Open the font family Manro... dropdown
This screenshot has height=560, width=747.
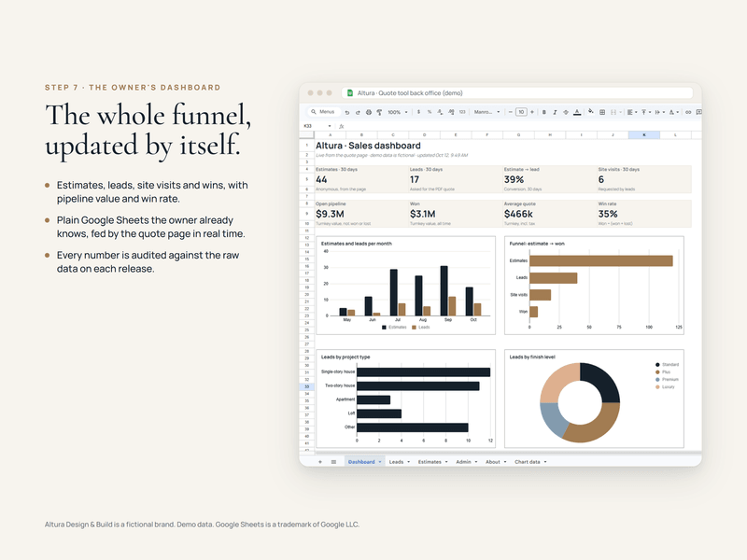486,112
